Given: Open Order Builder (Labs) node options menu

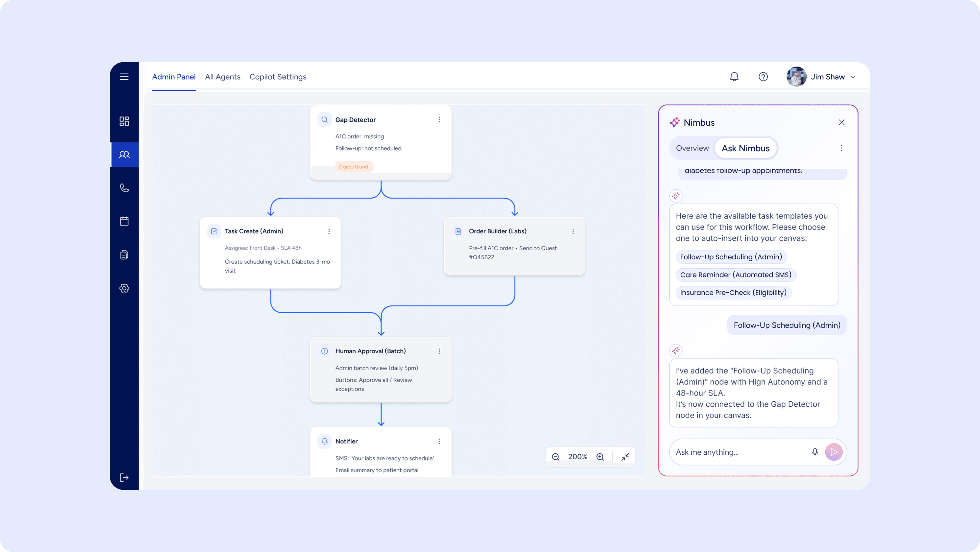Looking at the screenshot, I should [x=573, y=231].
